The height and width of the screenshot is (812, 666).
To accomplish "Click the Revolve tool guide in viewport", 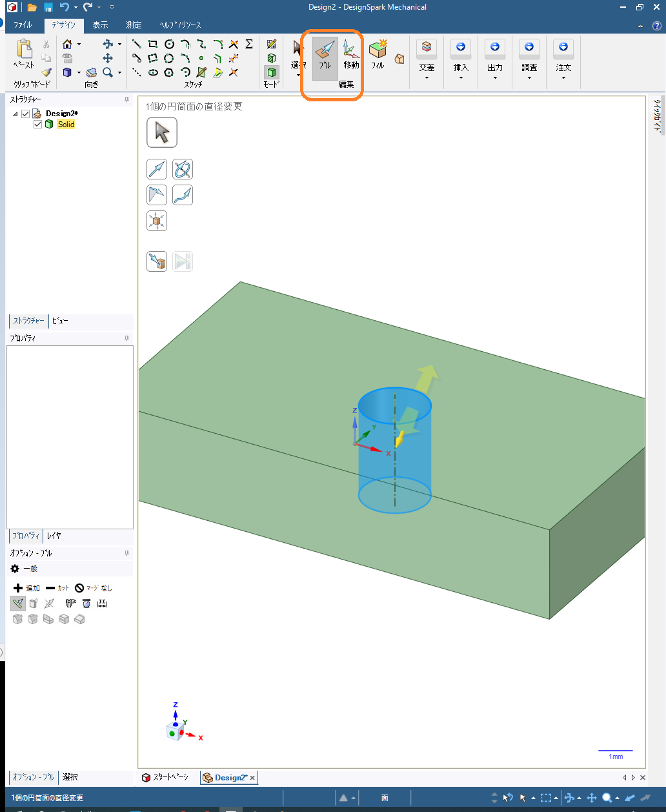I will pos(183,169).
